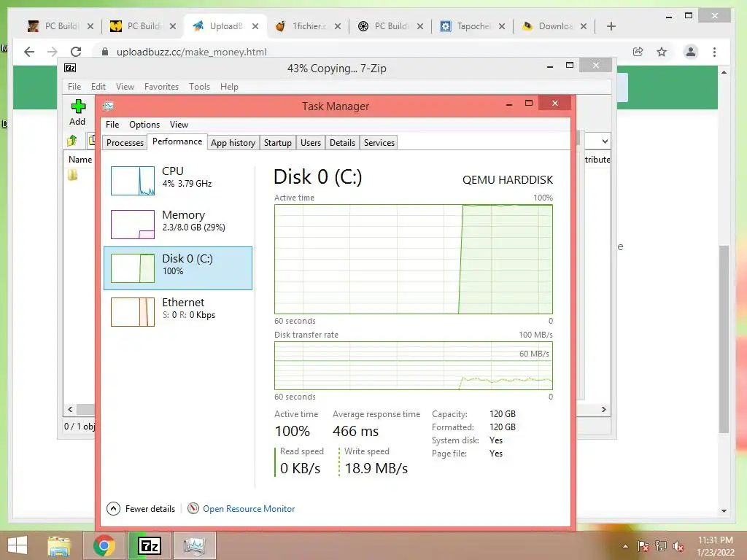The width and height of the screenshot is (747, 560).
Task: Select the folder item in 7-Zip list
Action: [x=72, y=175]
